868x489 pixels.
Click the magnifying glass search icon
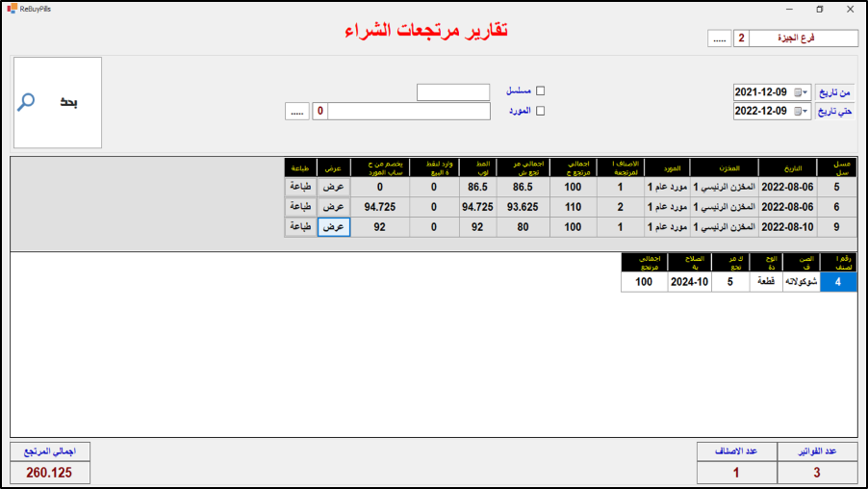(27, 102)
